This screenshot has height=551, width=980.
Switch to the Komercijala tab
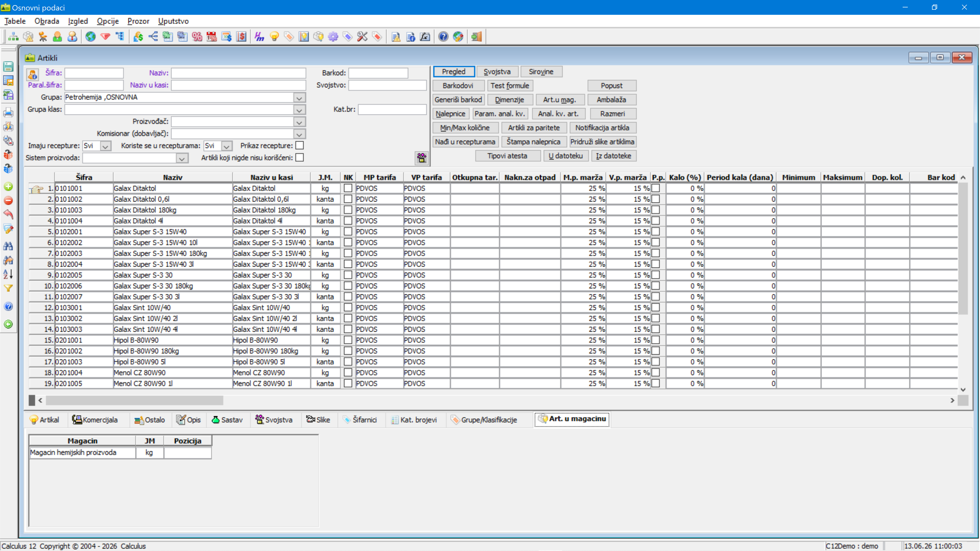95,420
